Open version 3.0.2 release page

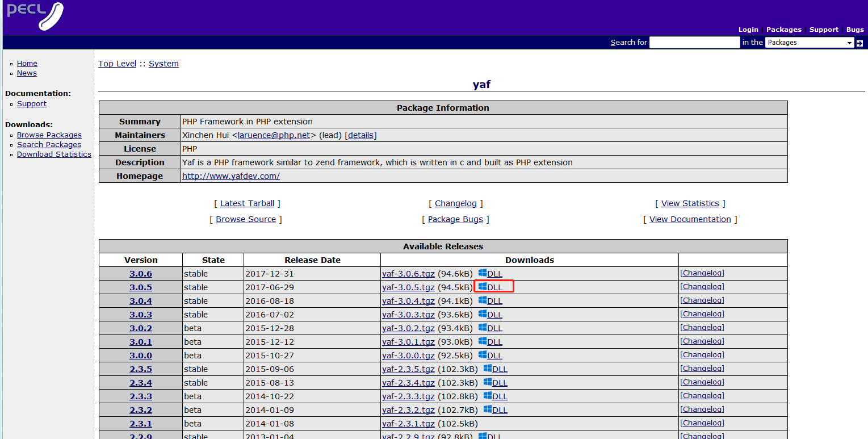tap(141, 328)
